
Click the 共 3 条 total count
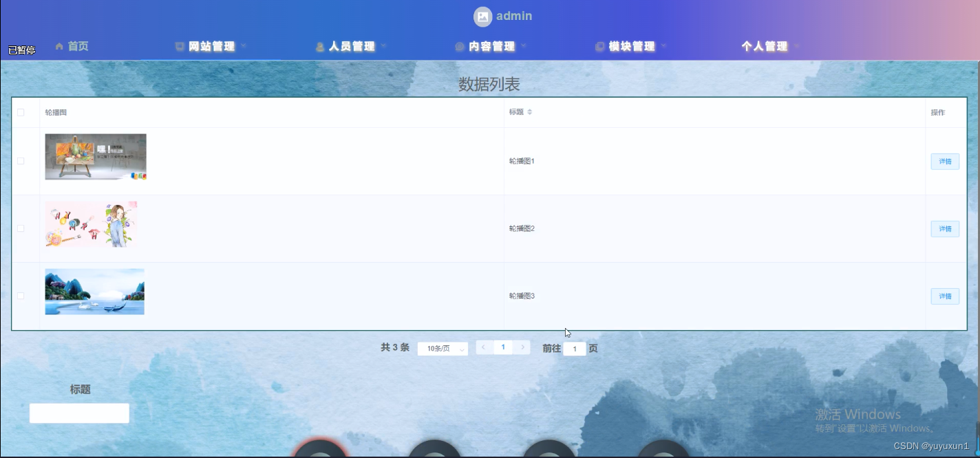[395, 348]
